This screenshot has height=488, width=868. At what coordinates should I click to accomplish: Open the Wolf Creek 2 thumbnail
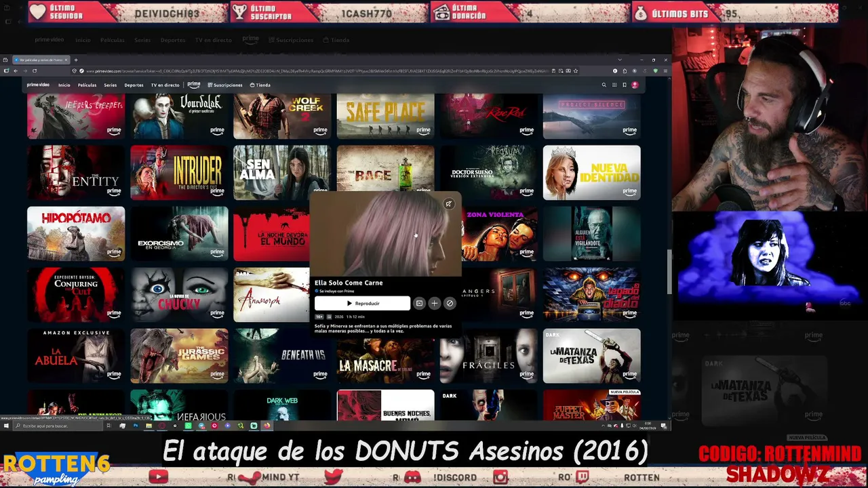coord(282,117)
